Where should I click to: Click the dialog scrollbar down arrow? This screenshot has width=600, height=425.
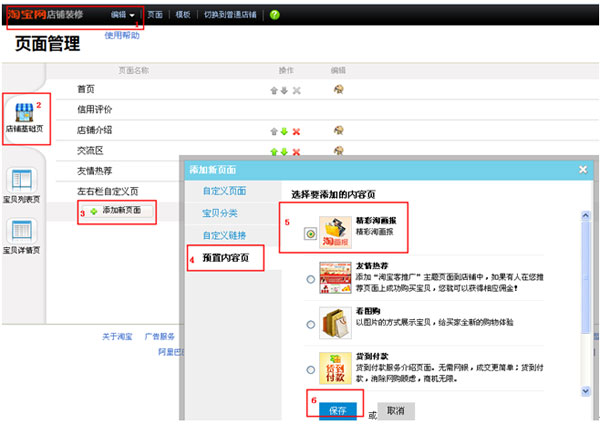(585, 391)
